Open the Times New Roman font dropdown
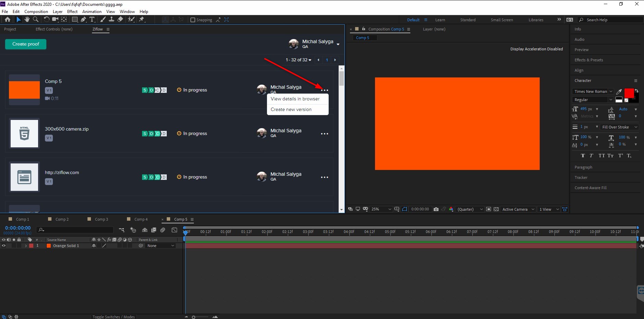The height and width of the screenshot is (319, 644). click(611, 91)
